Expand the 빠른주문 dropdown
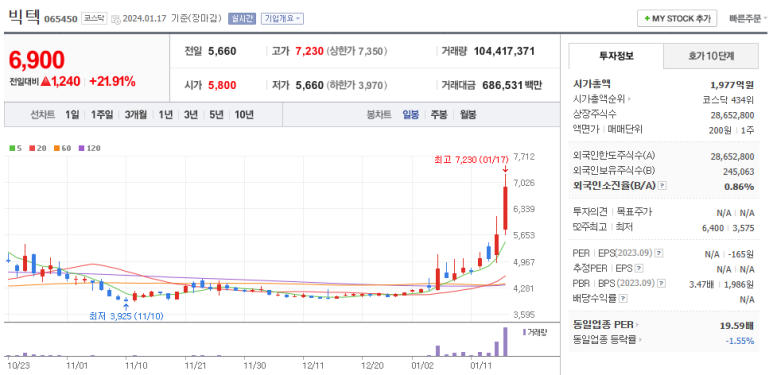Screen dimensions: 773x375 coord(748,19)
